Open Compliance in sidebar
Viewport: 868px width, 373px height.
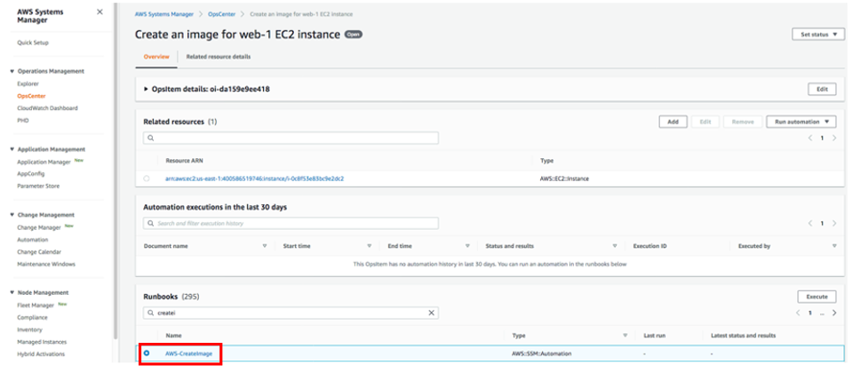point(32,318)
